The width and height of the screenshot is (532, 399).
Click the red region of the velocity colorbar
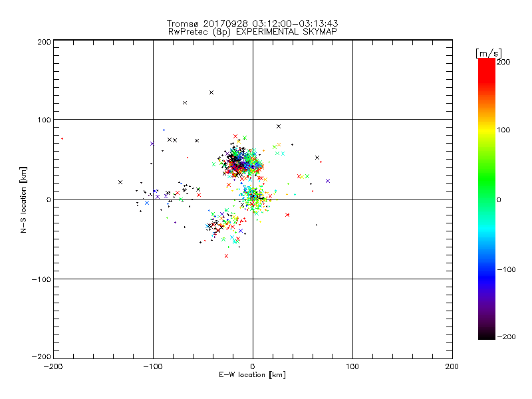[487, 71]
